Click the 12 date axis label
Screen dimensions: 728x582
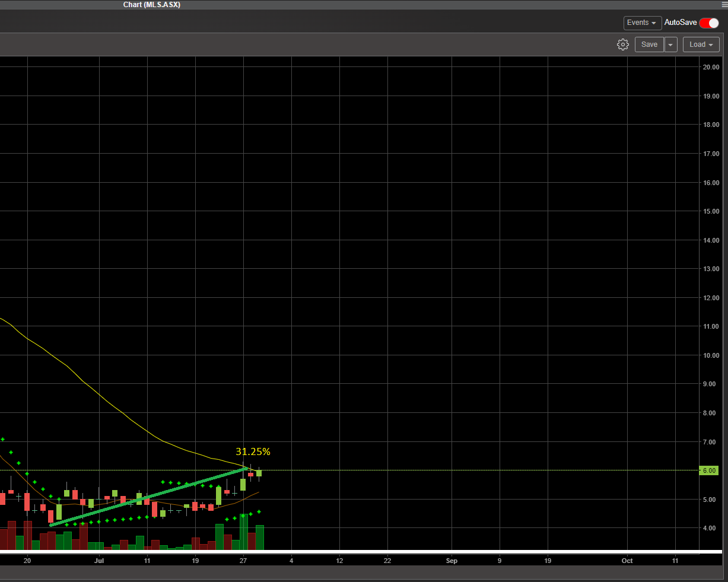[x=339, y=561]
